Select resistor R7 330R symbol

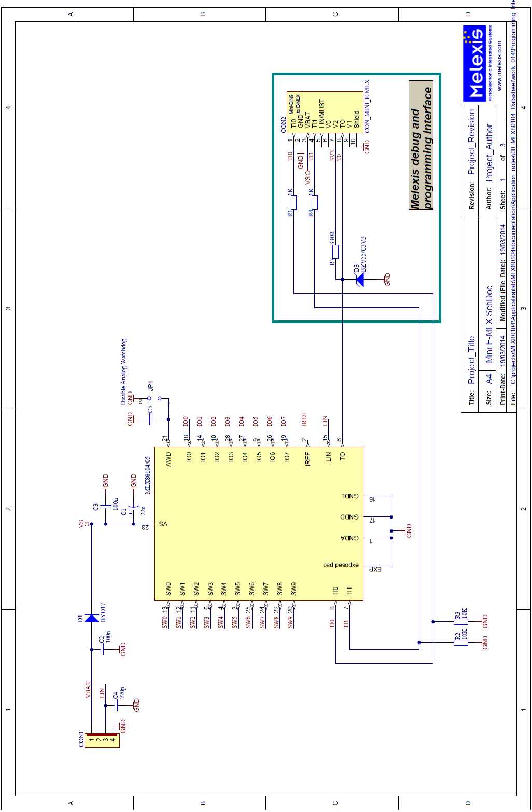tap(336, 253)
